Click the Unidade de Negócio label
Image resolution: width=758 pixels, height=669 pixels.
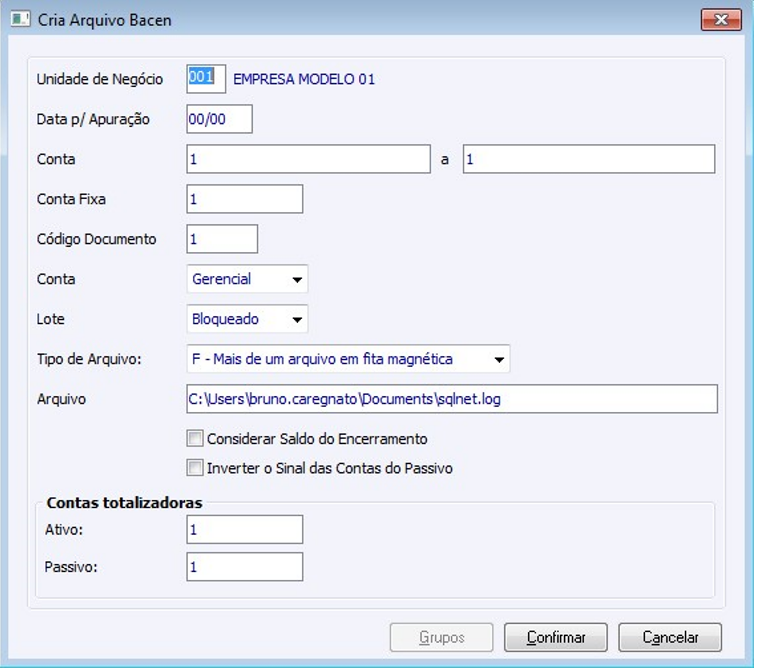pos(100,79)
